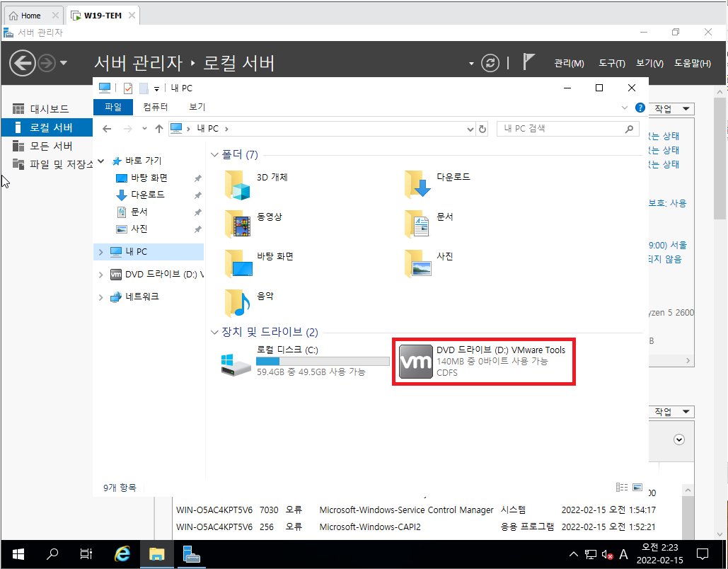The image size is (728, 569).
Task: Click the C: drive usage bar
Action: pyautogui.click(x=323, y=362)
